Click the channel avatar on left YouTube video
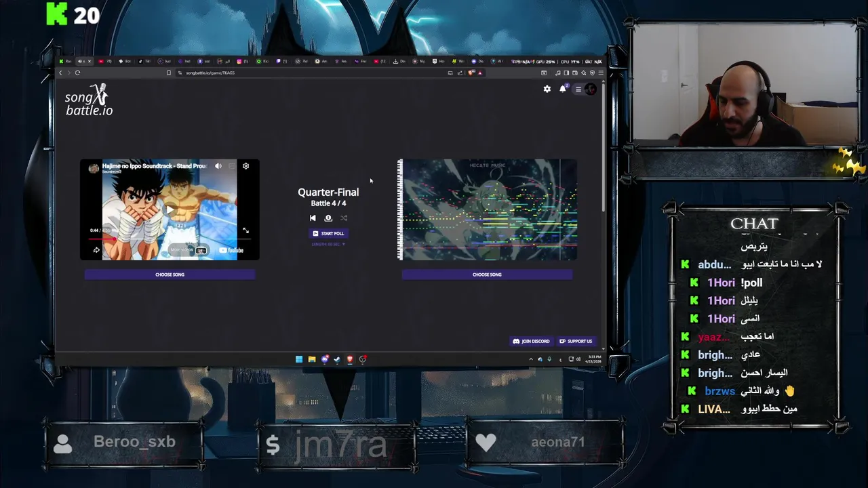The width and height of the screenshot is (868, 488). click(93, 167)
